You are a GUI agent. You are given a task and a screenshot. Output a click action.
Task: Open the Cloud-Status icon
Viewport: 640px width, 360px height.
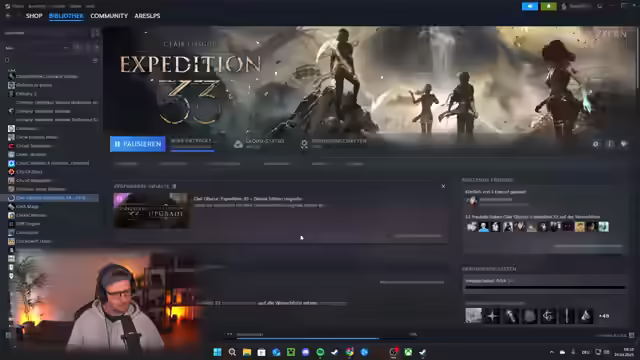click(x=238, y=144)
